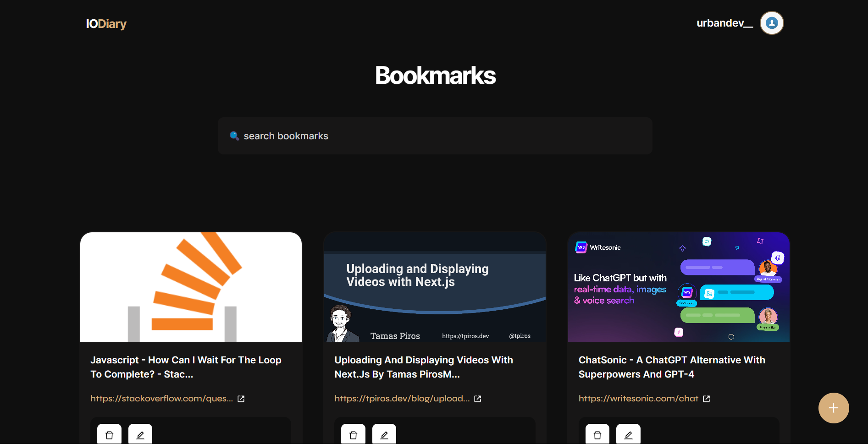Select the Uploading And Displaying Videos title
Viewport: 868px width, 444px height.
tap(424, 367)
